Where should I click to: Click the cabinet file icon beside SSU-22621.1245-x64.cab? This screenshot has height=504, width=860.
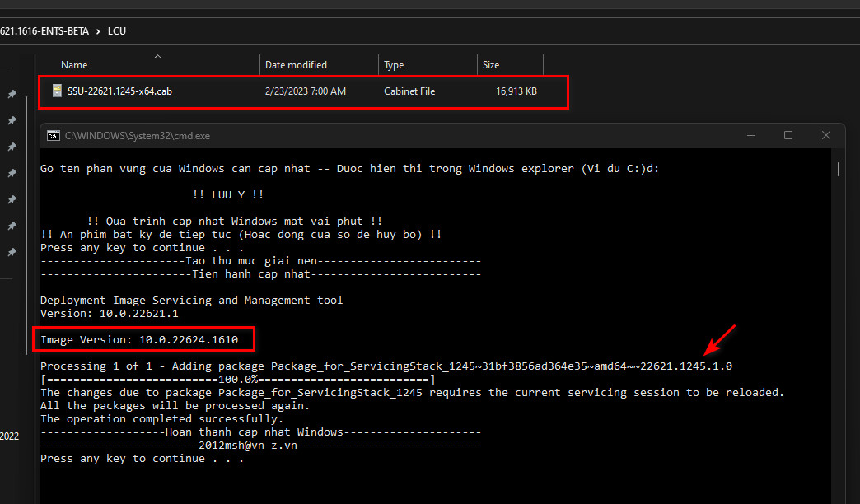click(x=57, y=91)
